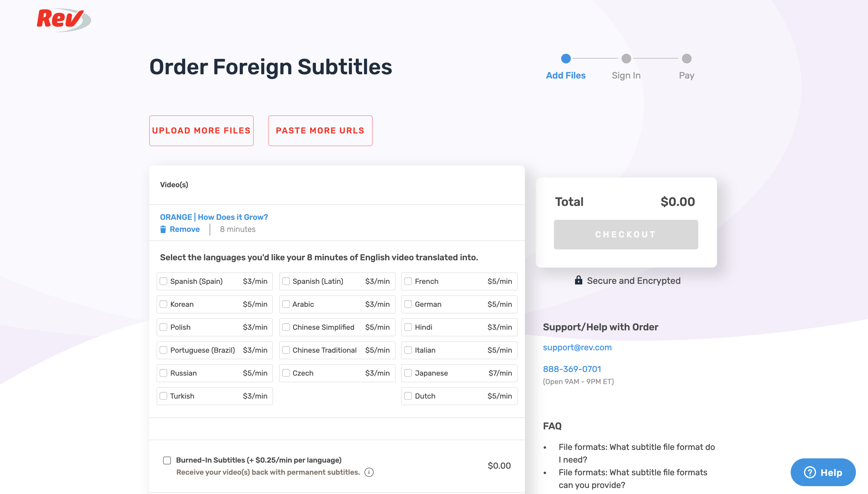Open the support@rev.com email link
Viewport: 868px width, 494px height.
tap(577, 348)
